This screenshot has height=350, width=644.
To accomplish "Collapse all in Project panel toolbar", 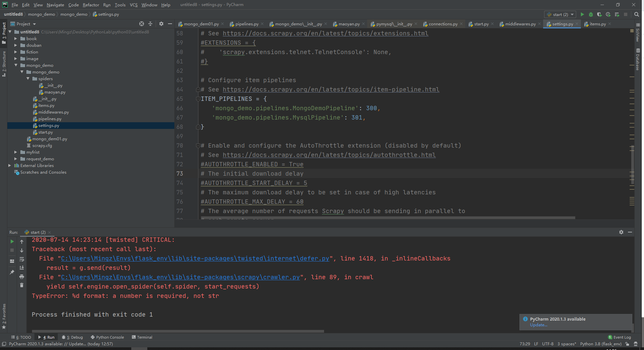I will [150, 24].
